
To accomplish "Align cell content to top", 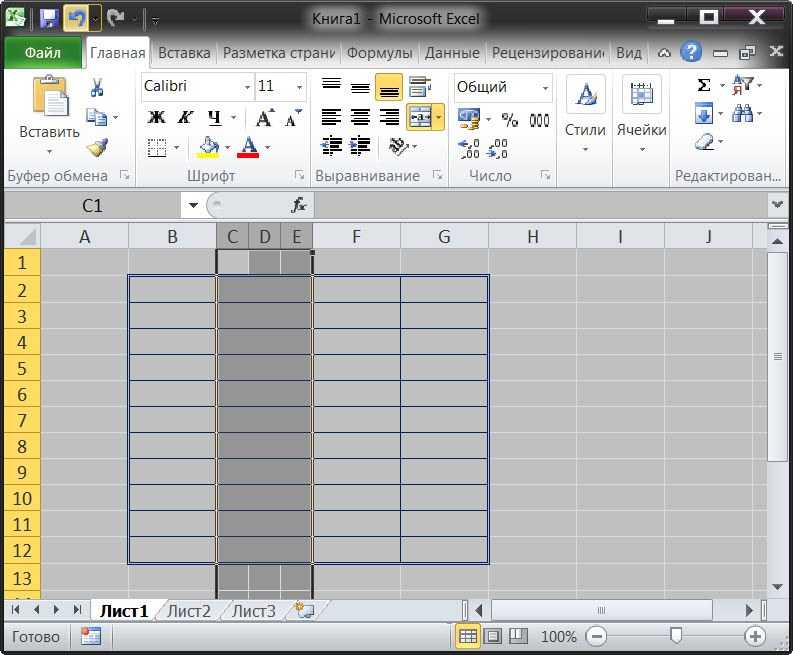I will pos(331,87).
